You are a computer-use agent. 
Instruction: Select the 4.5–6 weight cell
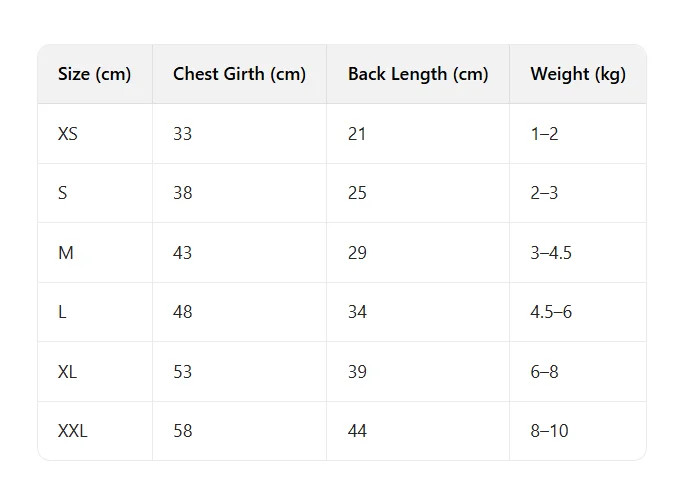pos(551,312)
